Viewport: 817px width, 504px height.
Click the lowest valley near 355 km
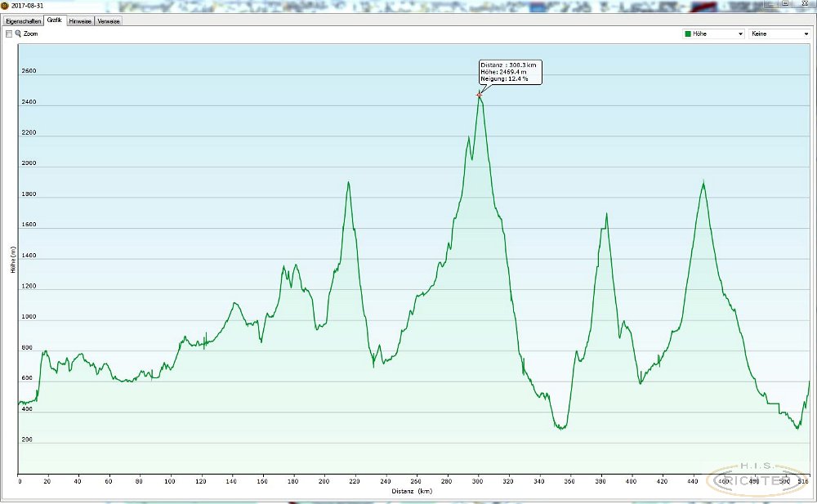[560, 427]
